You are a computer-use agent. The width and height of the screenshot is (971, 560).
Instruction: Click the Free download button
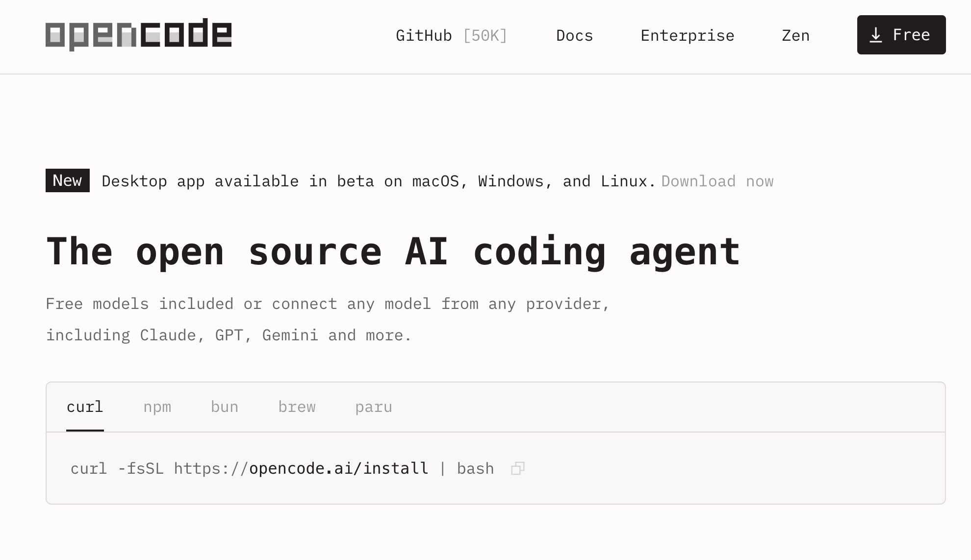tap(901, 34)
